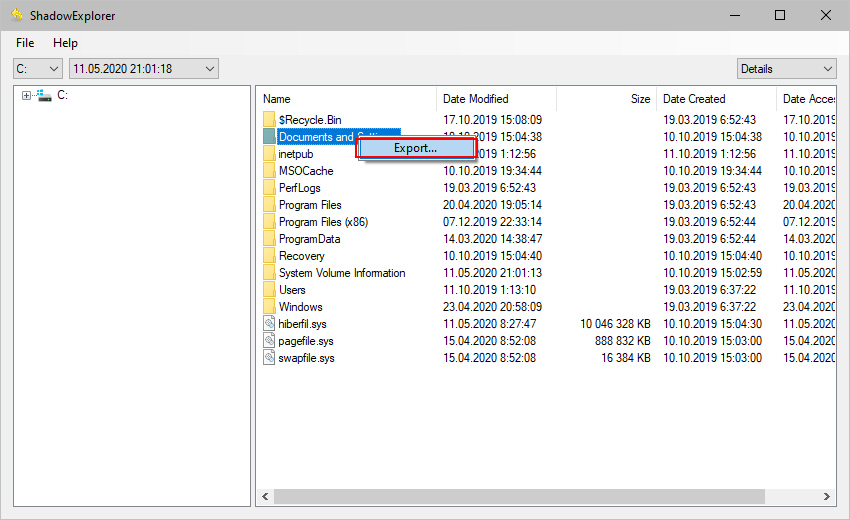Open the Details view mode dropdown
Viewport: 850px width, 520px height.
[x=786, y=69]
